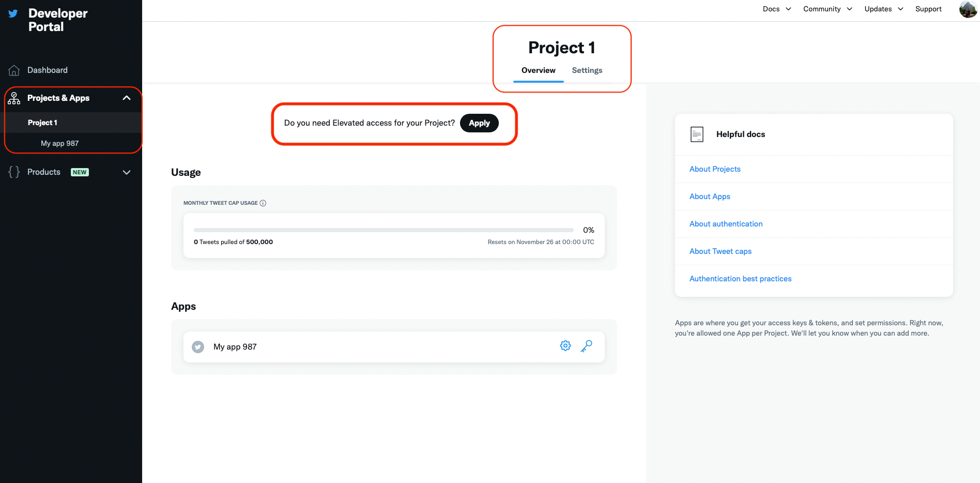980x483 pixels.
Task: Open the About Tweet caps link
Action: [721, 251]
